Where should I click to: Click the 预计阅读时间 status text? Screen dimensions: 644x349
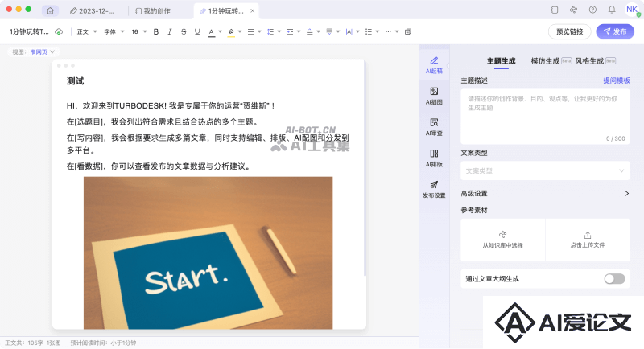(103, 343)
